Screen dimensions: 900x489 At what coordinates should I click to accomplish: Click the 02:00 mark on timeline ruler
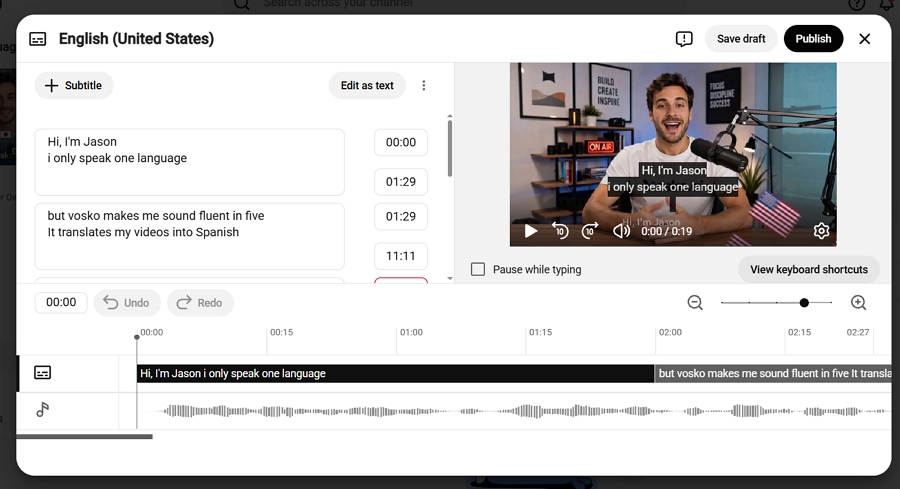pyautogui.click(x=670, y=332)
